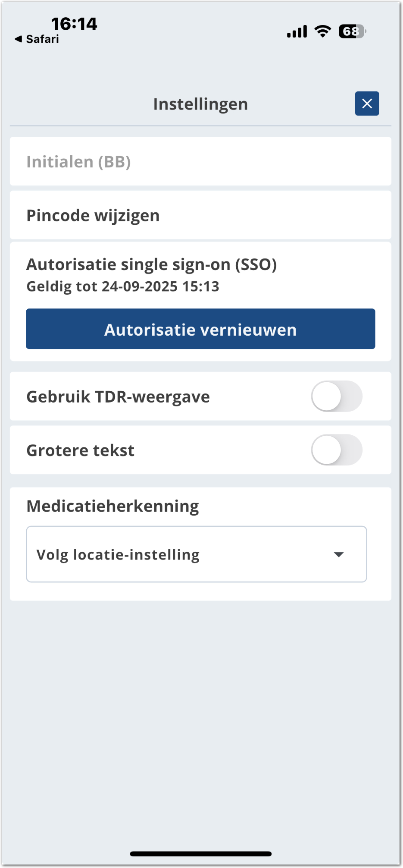This screenshot has width=403, height=868.
Task: Tap the 16:14 clock
Action: [74, 24]
